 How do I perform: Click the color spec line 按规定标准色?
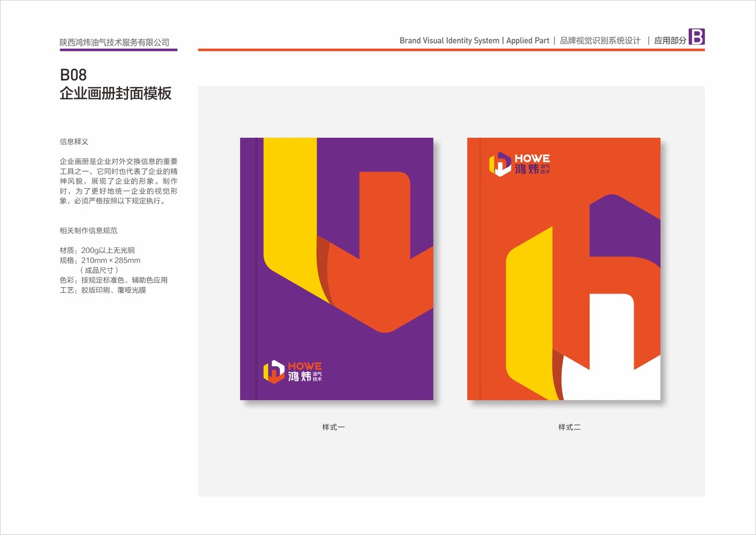(x=113, y=280)
